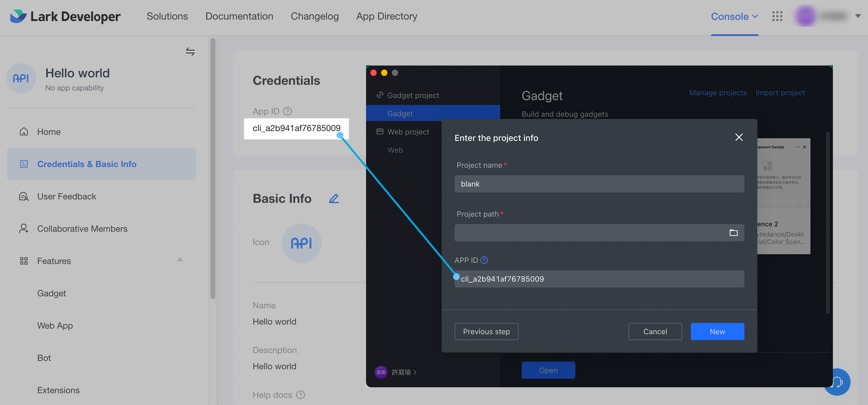This screenshot has width=868, height=405.
Task: Click the Project name input field
Action: [599, 184]
